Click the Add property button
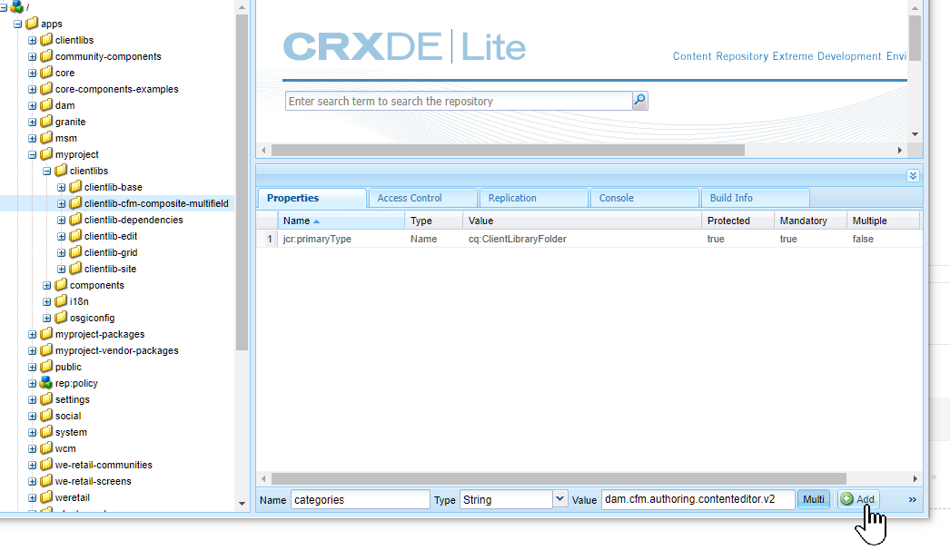 (x=858, y=499)
